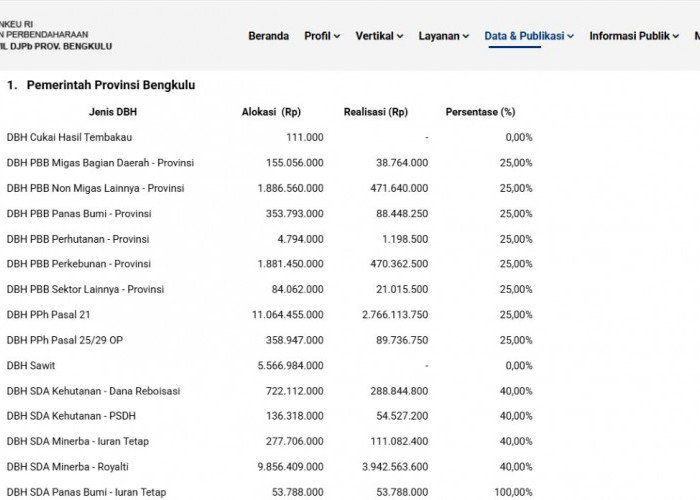Screen dimensions: 700x500
Task: Select the Pemerintah Provinsi Bengkulu heading
Action: pos(111,85)
